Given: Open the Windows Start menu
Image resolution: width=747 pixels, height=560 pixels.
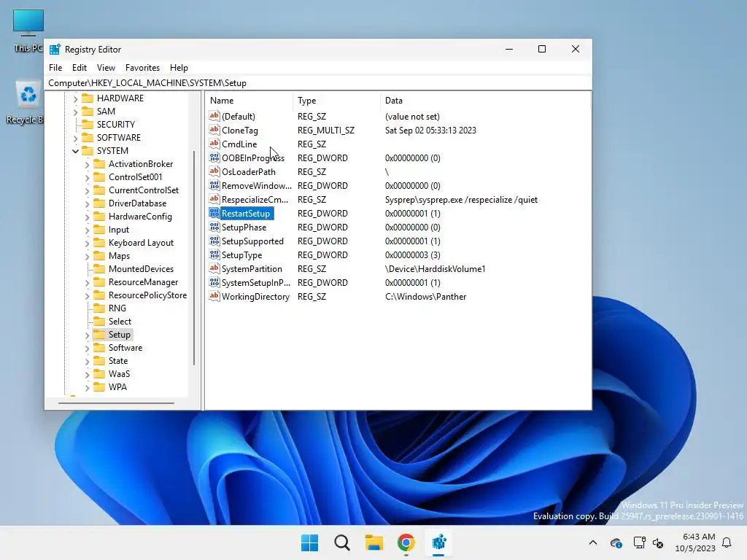Looking at the screenshot, I should (309, 542).
